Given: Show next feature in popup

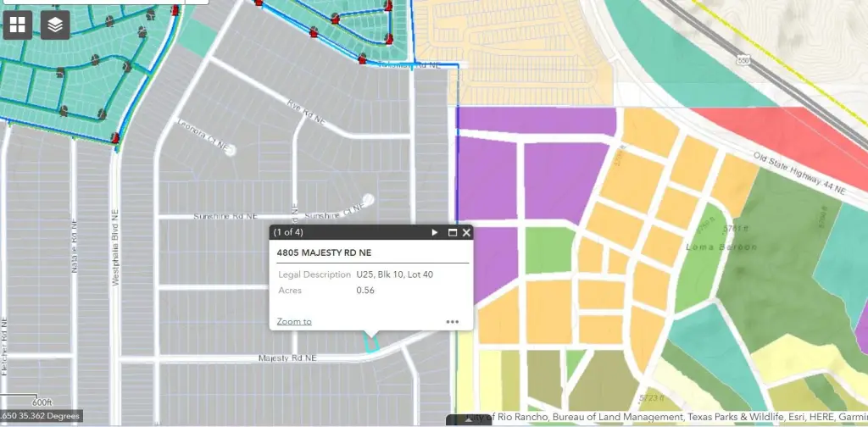Looking at the screenshot, I should tap(435, 232).
